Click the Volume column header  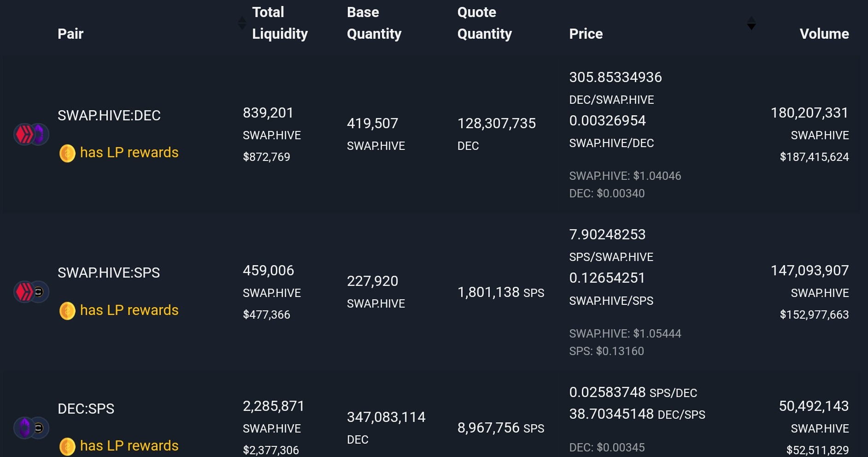(824, 34)
